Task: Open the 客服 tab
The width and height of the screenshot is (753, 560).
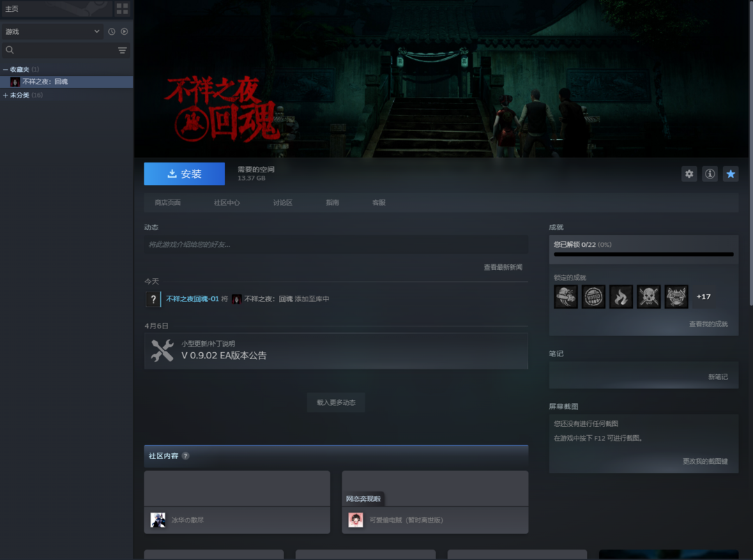Action: [x=379, y=203]
